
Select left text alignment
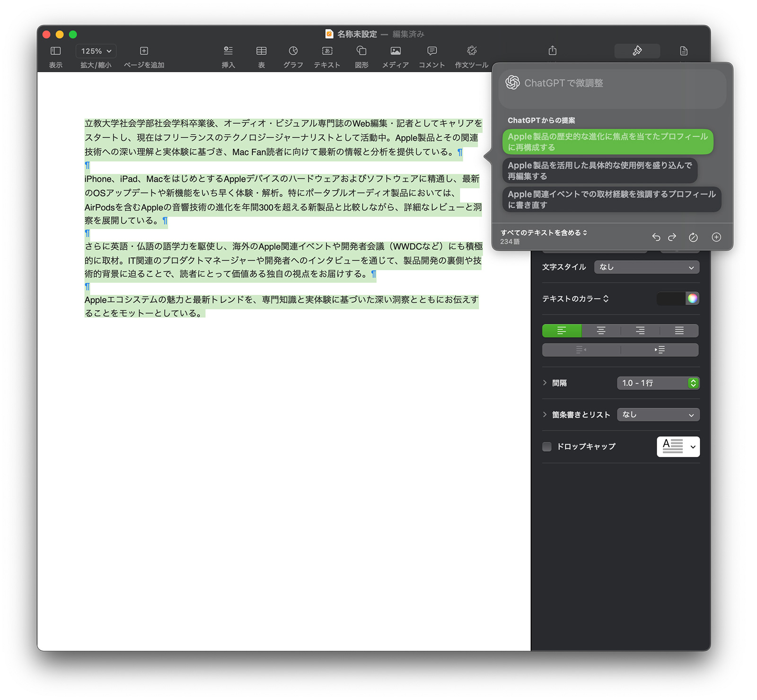562,331
